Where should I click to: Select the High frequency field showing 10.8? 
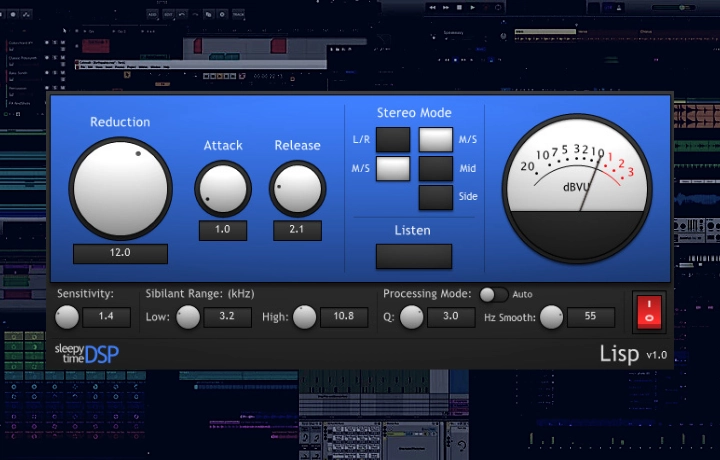(x=344, y=317)
